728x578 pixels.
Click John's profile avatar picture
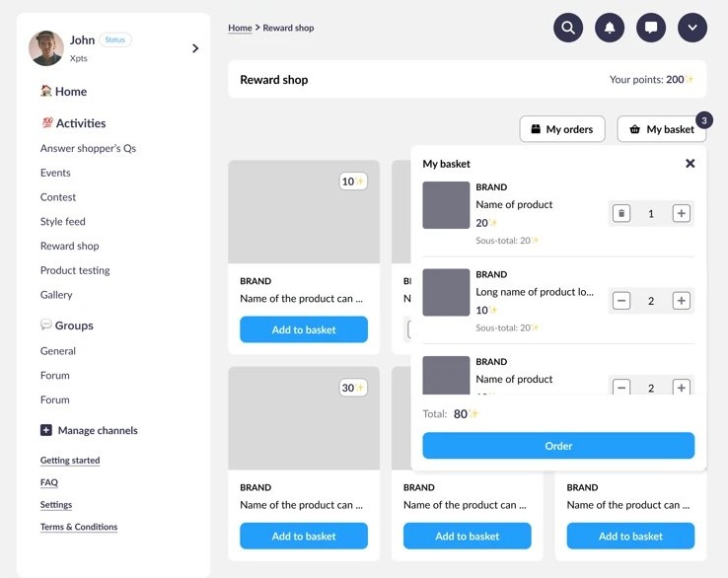point(46,48)
